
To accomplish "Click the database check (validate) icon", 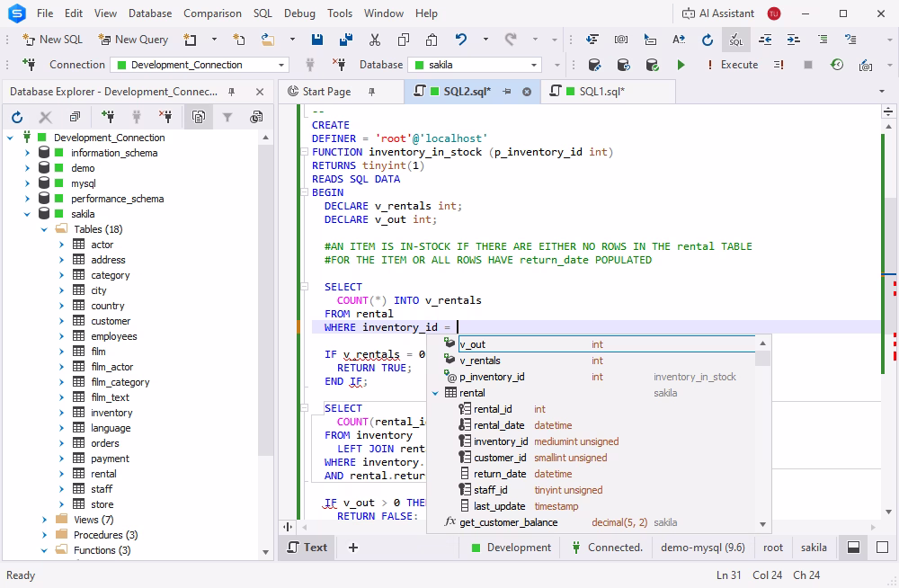I will (652, 65).
